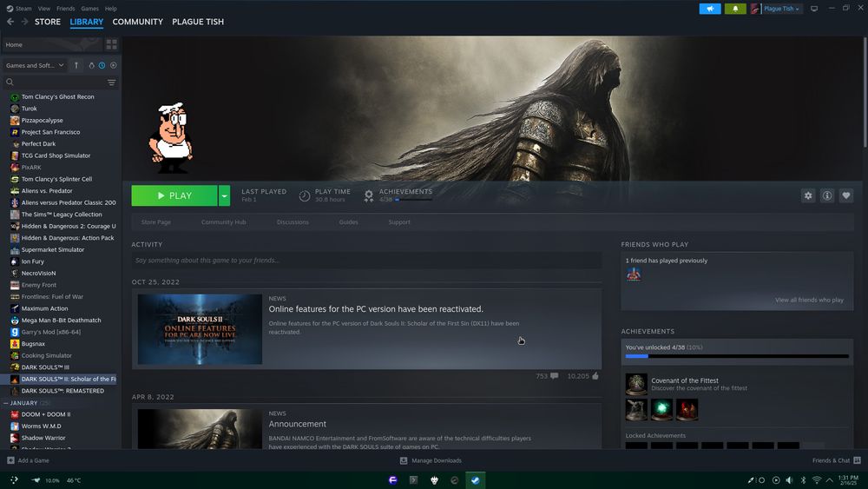Open the taskbar volume speaker icon
Image resolution: width=868 pixels, height=489 pixels.
[x=789, y=480]
